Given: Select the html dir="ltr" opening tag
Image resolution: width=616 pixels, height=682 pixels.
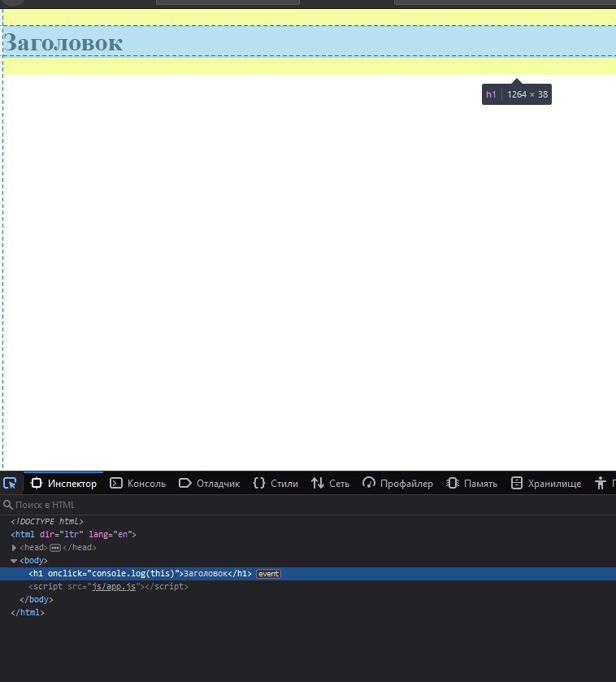Looking at the screenshot, I should tap(73, 534).
